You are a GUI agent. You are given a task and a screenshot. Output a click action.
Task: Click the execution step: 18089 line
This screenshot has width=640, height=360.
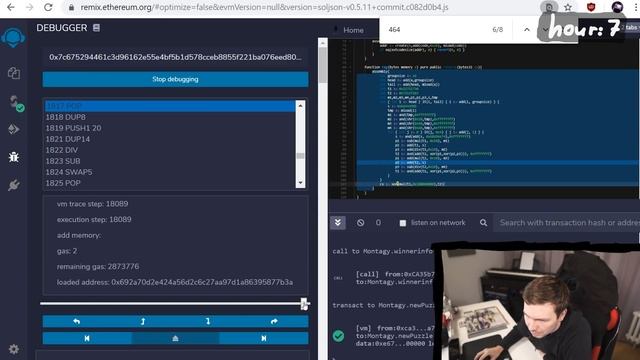(x=94, y=220)
